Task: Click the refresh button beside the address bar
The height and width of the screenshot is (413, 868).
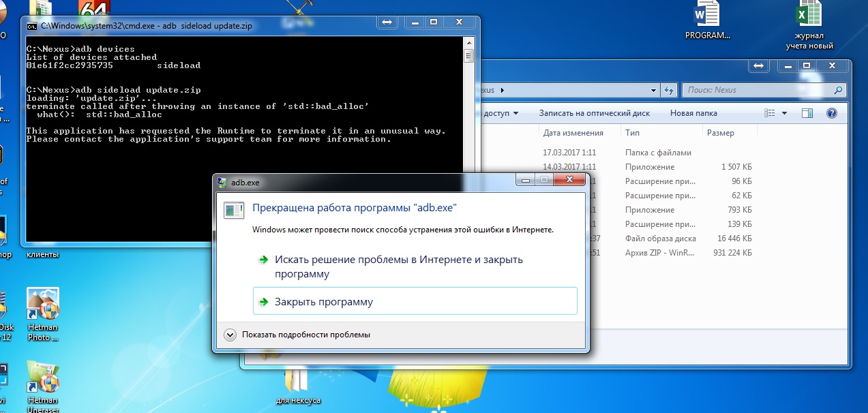Action: click(670, 90)
